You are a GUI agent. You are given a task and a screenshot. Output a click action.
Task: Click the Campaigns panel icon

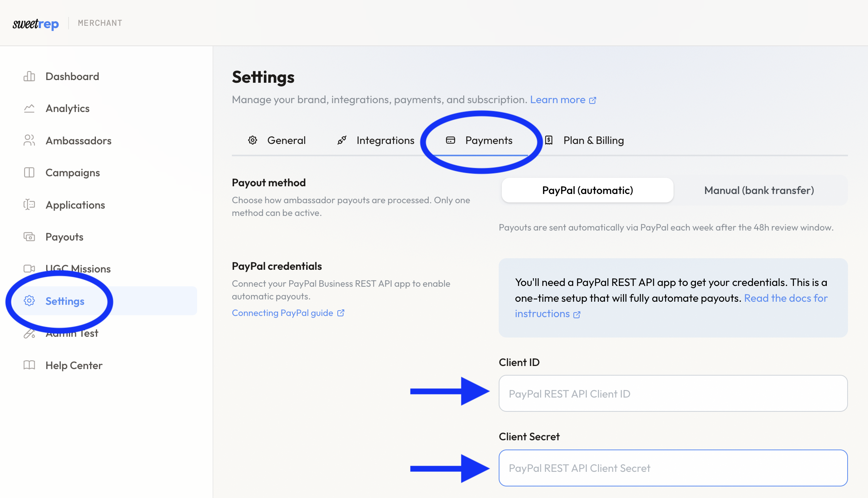[29, 172]
